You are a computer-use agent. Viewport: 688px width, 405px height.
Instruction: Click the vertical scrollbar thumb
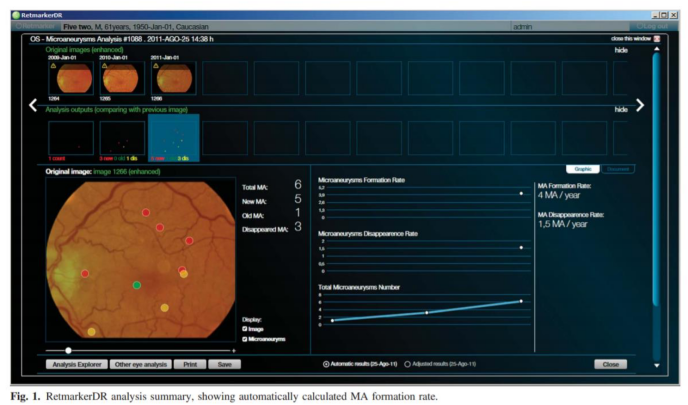click(x=656, y=180)
